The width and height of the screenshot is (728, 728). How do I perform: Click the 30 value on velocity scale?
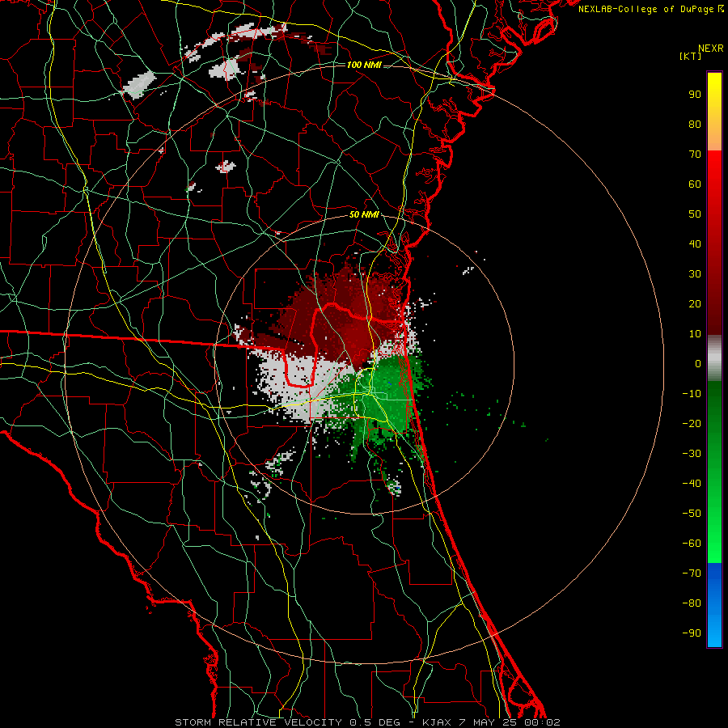coord(695,274)
